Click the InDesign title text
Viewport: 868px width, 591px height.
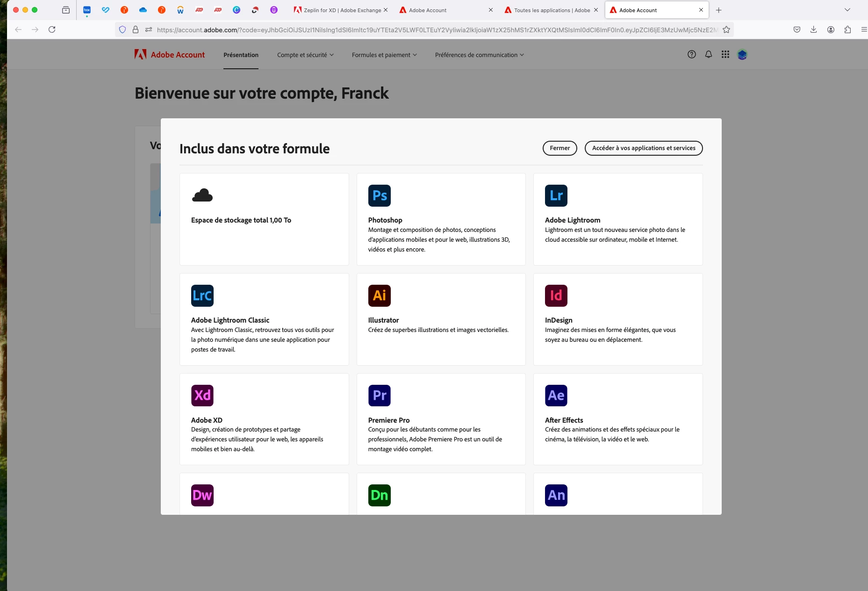pos(559,320)
